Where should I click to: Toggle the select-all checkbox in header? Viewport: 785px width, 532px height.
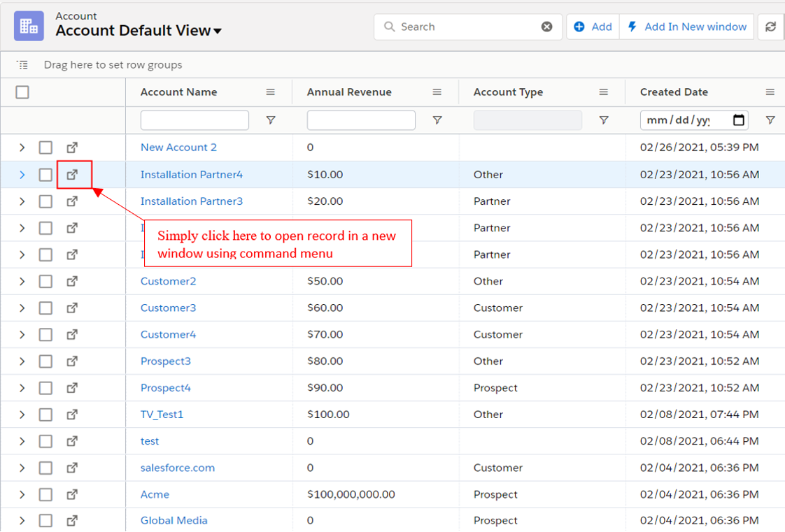point(22,92)
